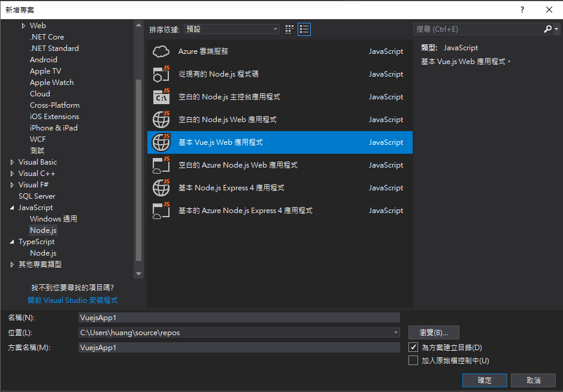Open the search options dropdown arrow
Screen dimensions: 563x392
pos(556,29)
